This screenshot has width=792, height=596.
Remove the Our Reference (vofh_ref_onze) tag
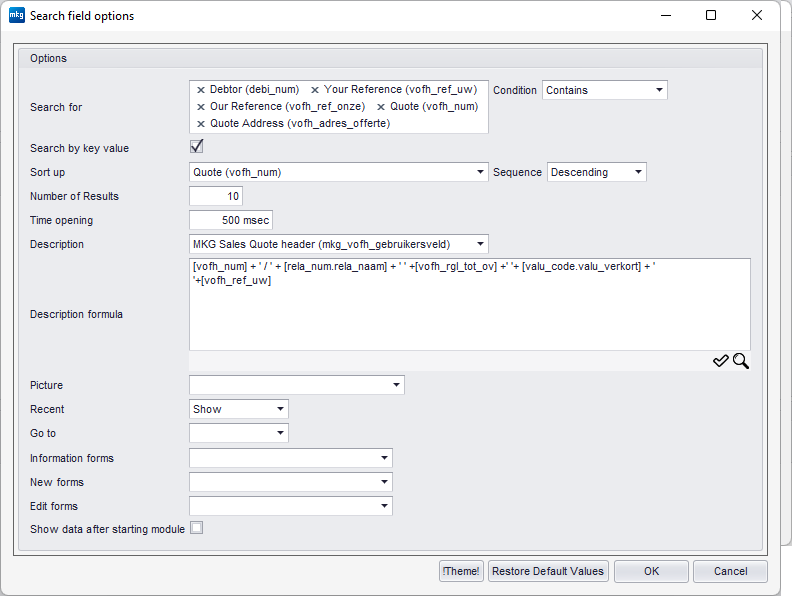[201, 107]
